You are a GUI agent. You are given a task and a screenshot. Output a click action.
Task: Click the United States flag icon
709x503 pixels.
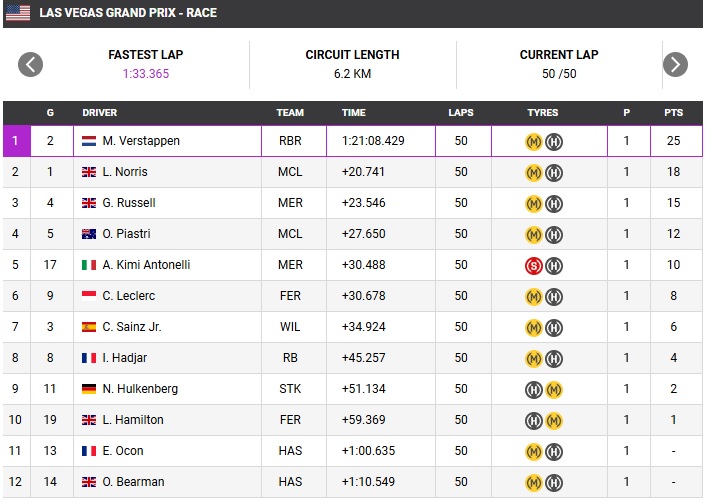tap(18, 13)
